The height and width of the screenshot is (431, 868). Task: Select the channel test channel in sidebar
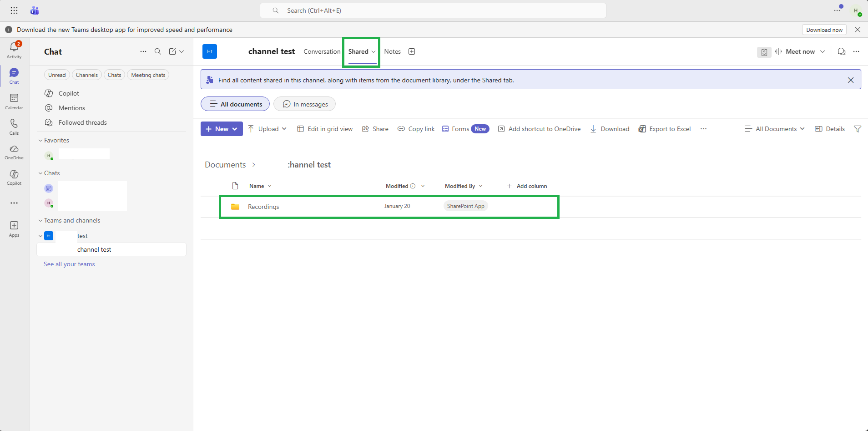click(111, 249)
